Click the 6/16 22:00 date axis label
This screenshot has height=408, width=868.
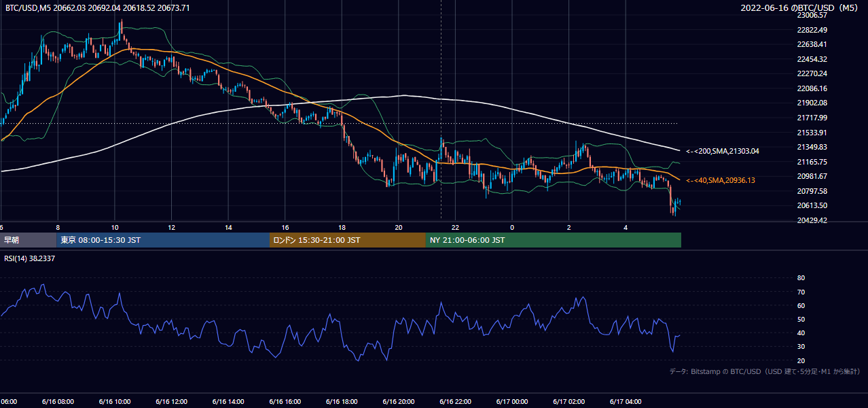[455, 402]
